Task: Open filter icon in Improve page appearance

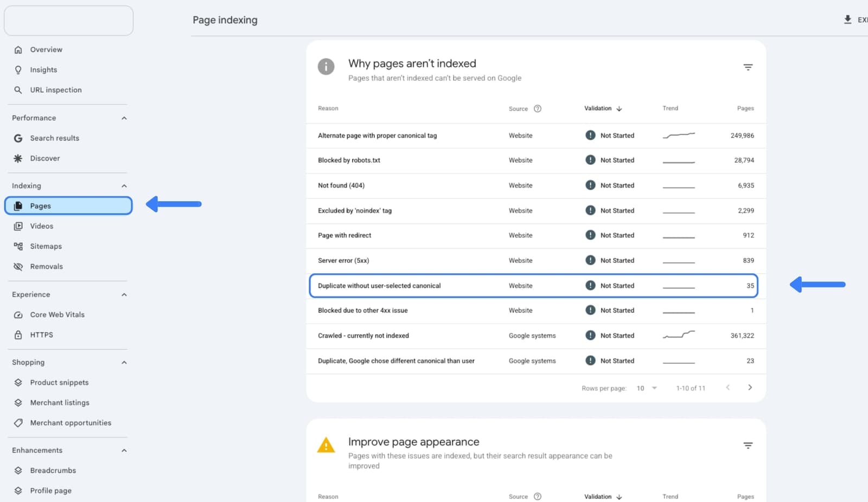Action: coord(748,446)
